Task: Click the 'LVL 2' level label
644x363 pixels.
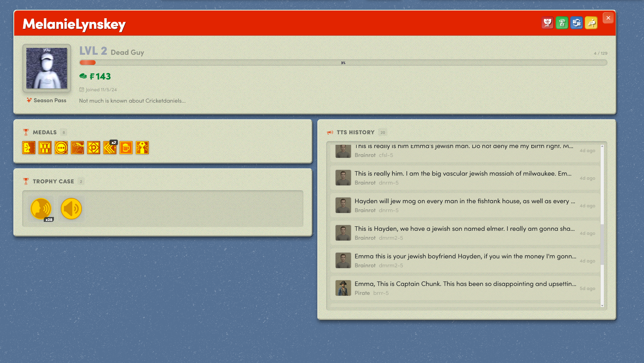Action: (93, 51)
